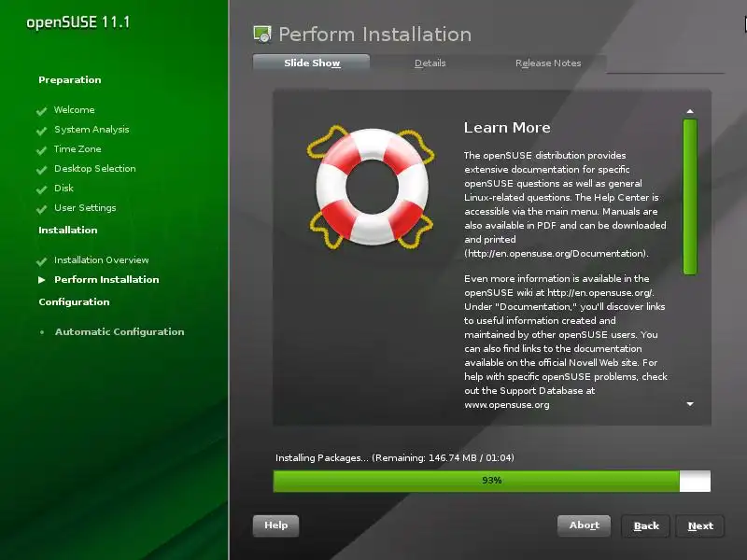Click the Disk step label

tap(63, 188)
